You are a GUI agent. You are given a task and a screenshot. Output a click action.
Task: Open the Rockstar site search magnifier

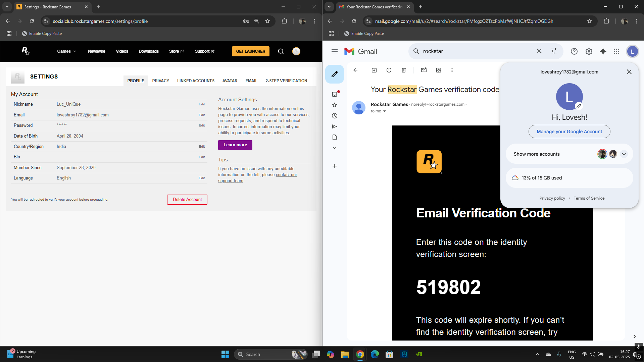pyautogui.click(x=281, y=51)
